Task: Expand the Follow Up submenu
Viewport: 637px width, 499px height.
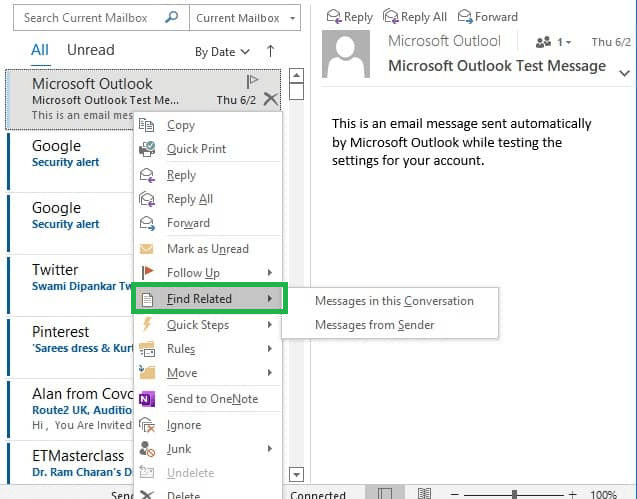Action: click(270, 273)
